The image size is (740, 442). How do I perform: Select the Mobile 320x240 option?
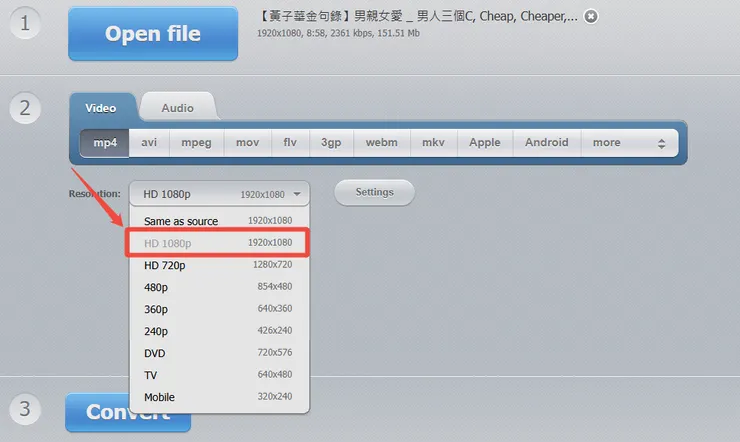point(219,397)
